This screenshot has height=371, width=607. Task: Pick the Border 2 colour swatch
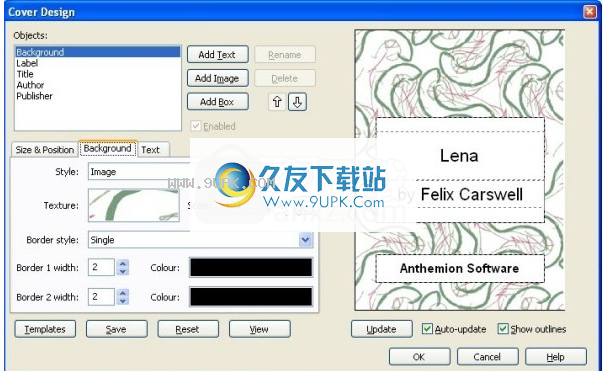(x=251, y=297)
